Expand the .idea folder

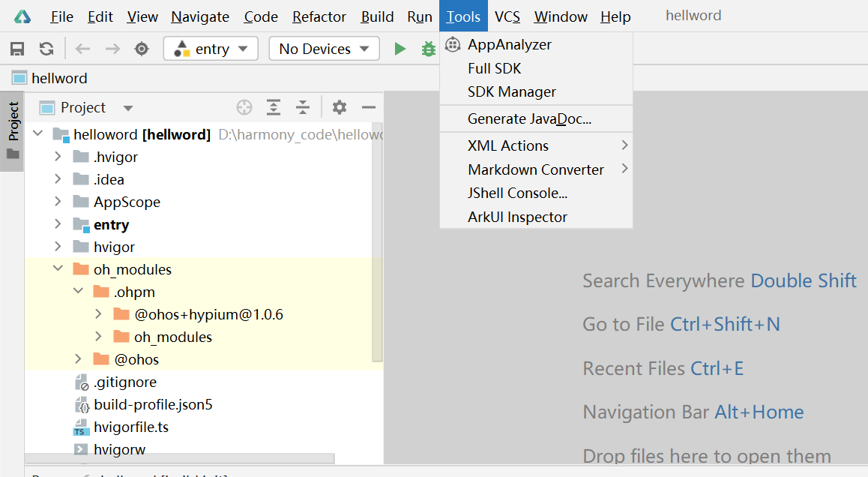coord(58,179)
